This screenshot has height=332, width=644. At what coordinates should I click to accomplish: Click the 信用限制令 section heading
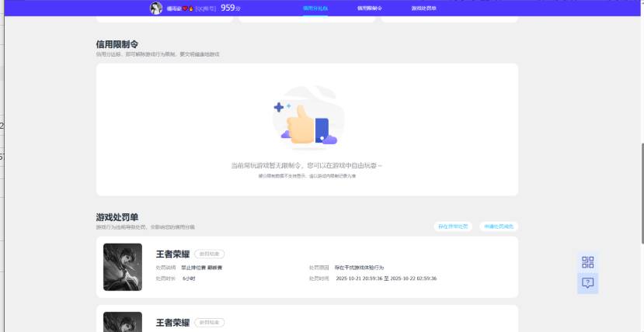(x=117, y=44)
